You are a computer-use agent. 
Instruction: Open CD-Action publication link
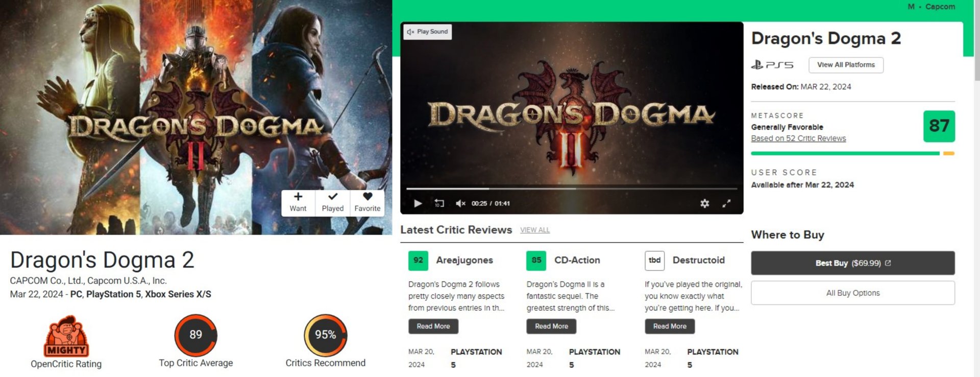pyautogui.click(x=577, y=260)
